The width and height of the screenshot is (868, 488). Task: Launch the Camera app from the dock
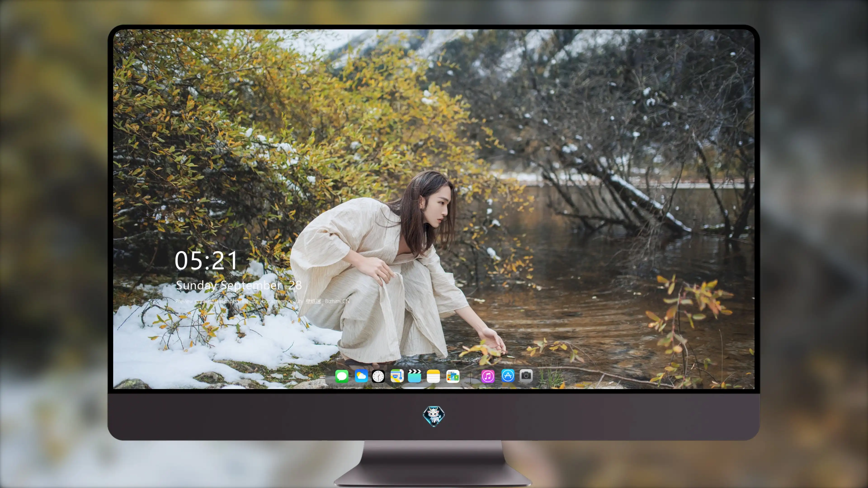(x=526, y=375)
